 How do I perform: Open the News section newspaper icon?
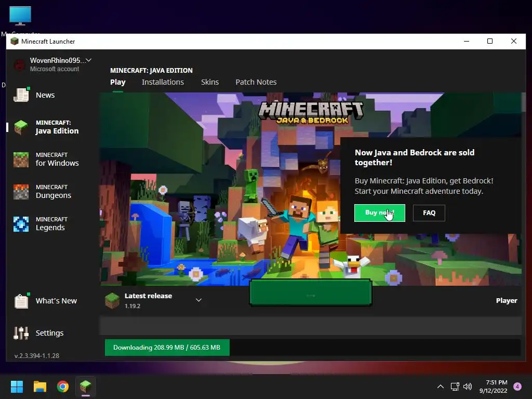pos(21,95)
